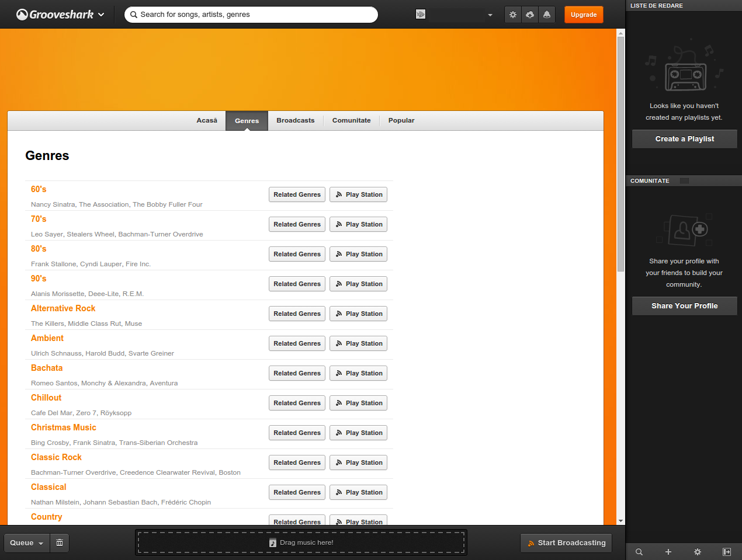Play Station for Ambient genre
Viewport: 742px width, 560px height.
(x=359, y=343)
